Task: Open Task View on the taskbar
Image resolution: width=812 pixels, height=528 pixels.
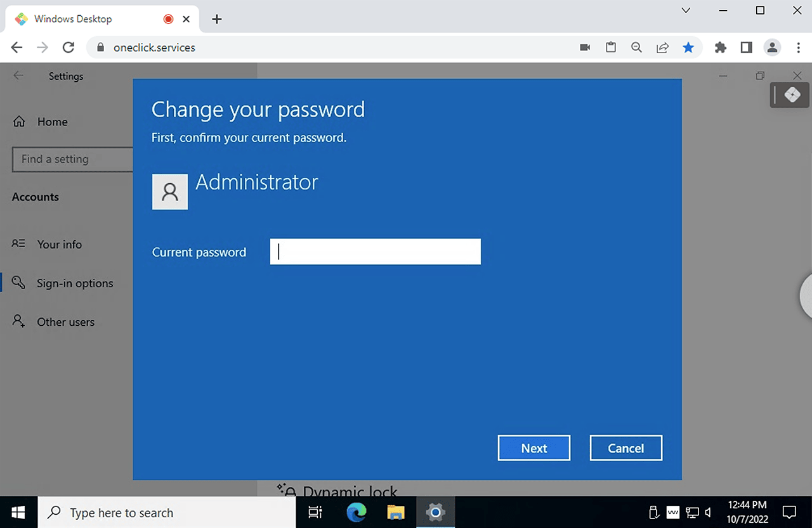Action: point(315,512)
